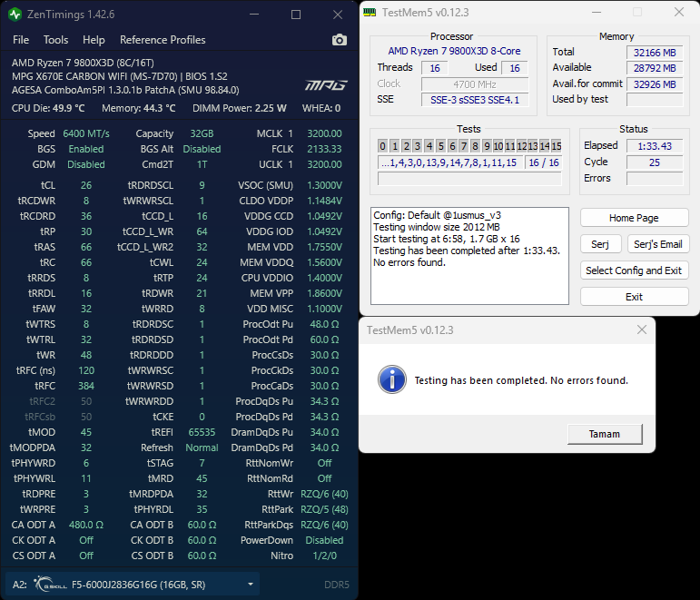Viewport: 700px width, 600px height.
Task: Click Select Config and Exit button
Action: coord(634,270)
